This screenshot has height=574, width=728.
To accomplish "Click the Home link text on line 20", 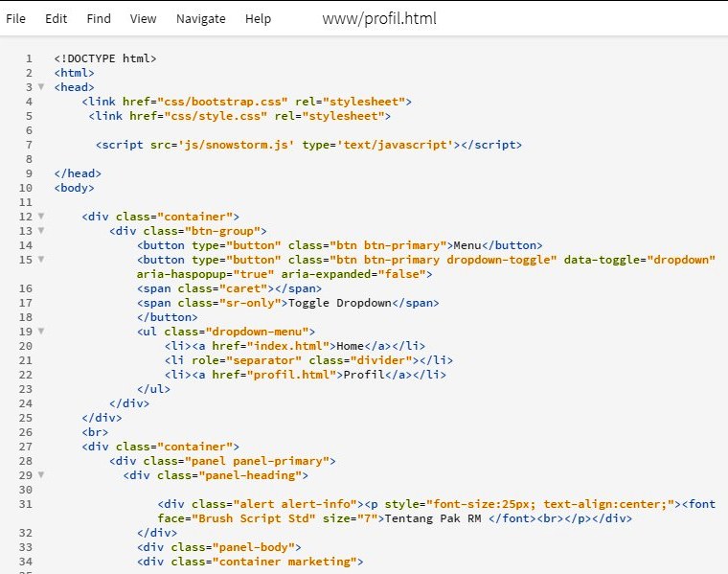I will click(350, 346).
